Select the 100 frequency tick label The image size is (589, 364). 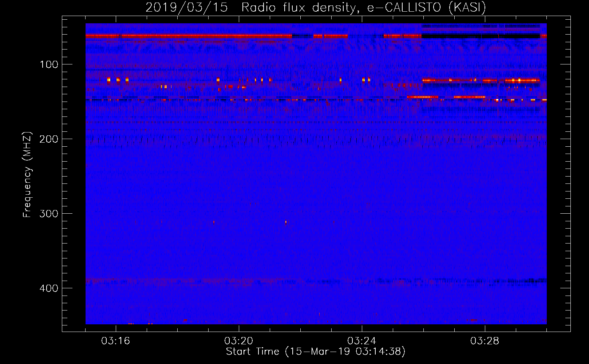[49, 65]
